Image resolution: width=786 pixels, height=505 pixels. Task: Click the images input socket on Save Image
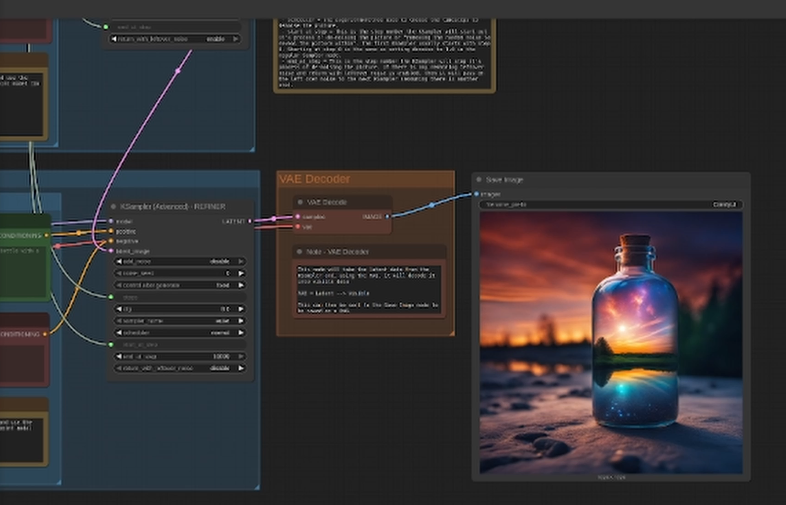(x=476, y=194)
